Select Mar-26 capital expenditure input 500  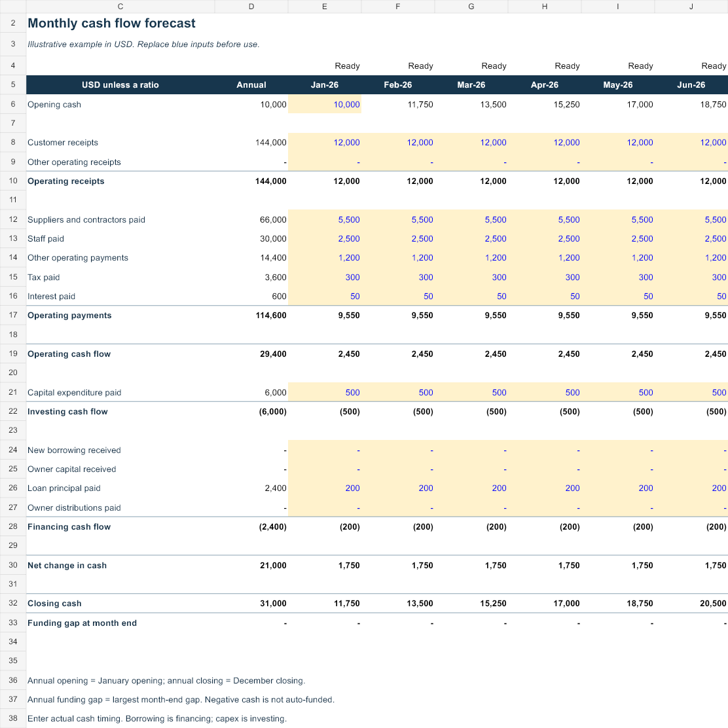(x=471, y=392)
